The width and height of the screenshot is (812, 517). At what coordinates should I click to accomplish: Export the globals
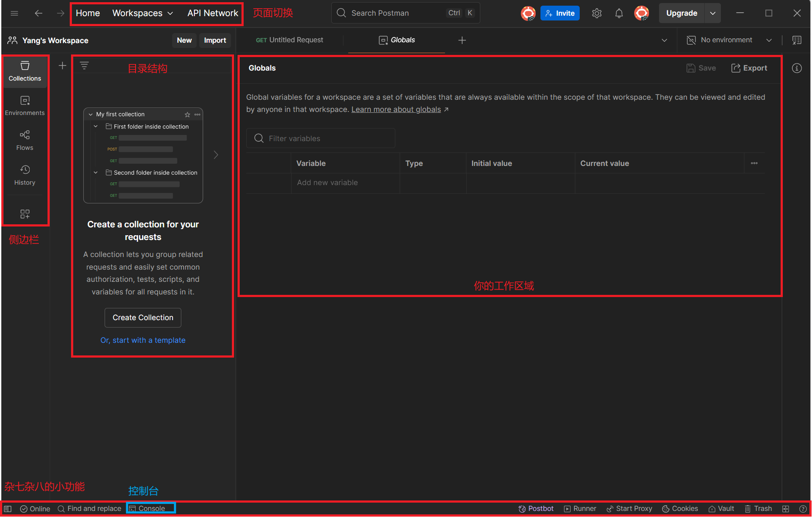(x=749, y=68)
